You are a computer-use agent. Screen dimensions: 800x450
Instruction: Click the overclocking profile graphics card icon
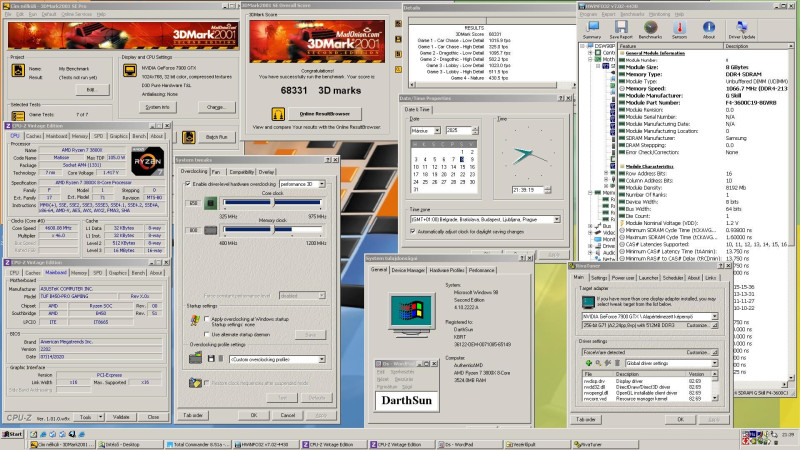(x=195, y=358)
